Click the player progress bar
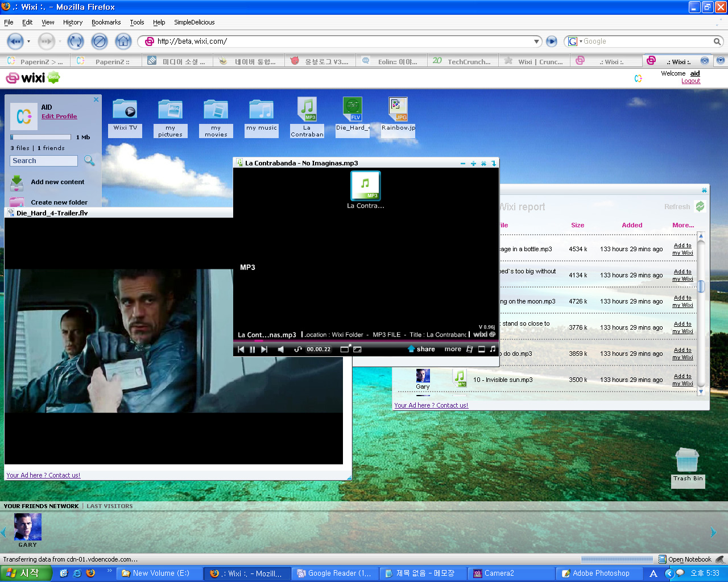This screenshot has height=582, width=728. (x=366, y=341)
